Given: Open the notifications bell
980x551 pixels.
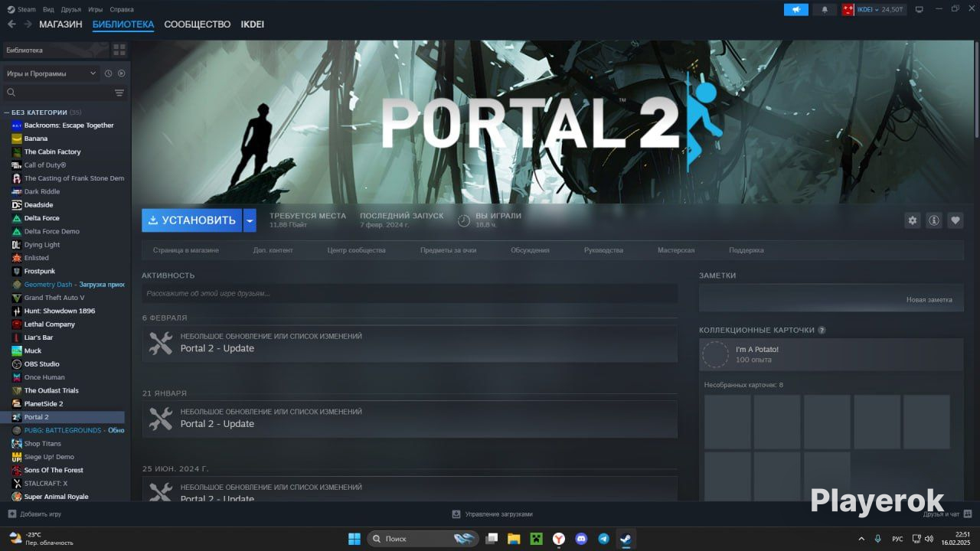Looking at the screenshot, I should 825,9.
